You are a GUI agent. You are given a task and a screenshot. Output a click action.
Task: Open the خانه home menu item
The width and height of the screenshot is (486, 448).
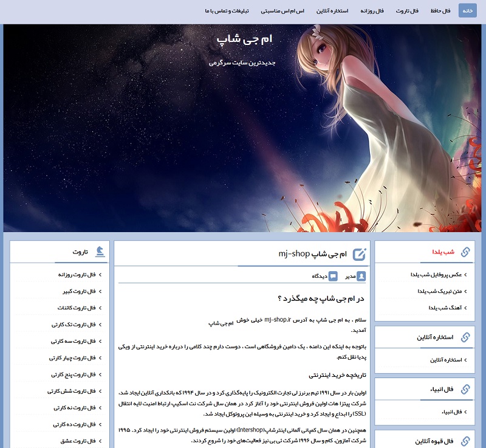tap(467, 11)
